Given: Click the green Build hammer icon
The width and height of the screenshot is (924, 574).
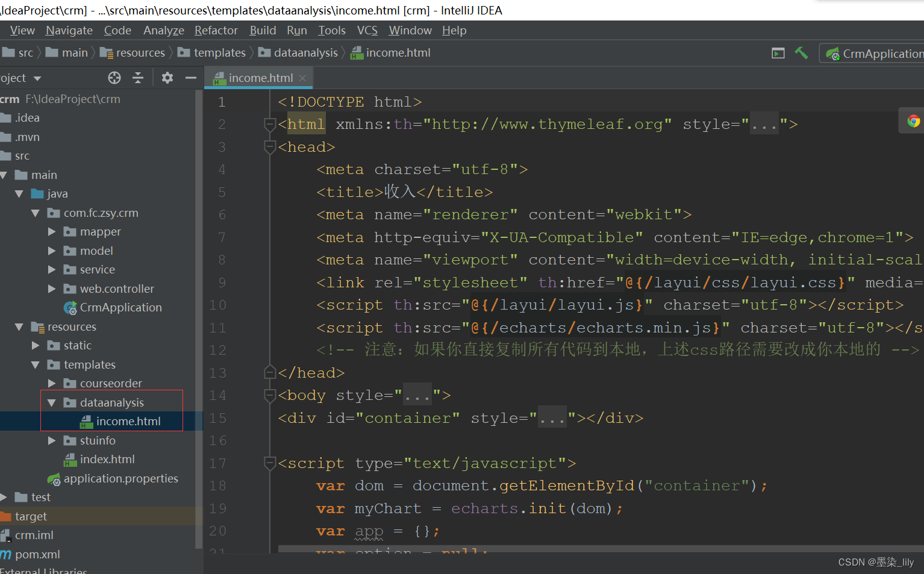Looking at the screenshot, I should click(x=802, y=53).
